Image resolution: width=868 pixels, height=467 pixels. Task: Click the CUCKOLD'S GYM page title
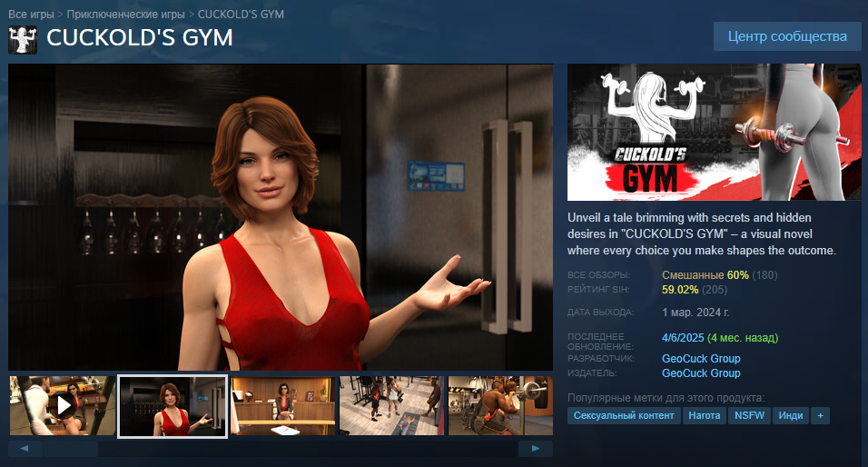pyautogui.click(x=140, y=38)
